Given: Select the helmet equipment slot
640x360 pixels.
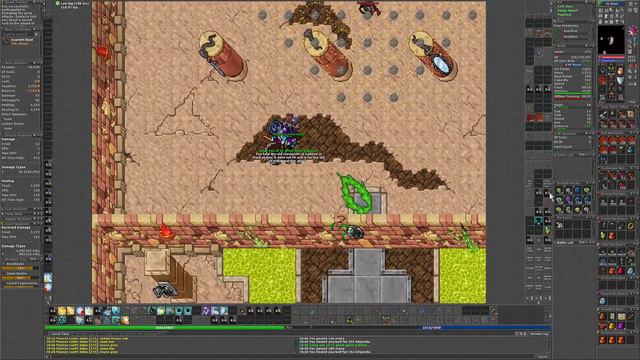Looking at the screenshot, I should (611, 66).
